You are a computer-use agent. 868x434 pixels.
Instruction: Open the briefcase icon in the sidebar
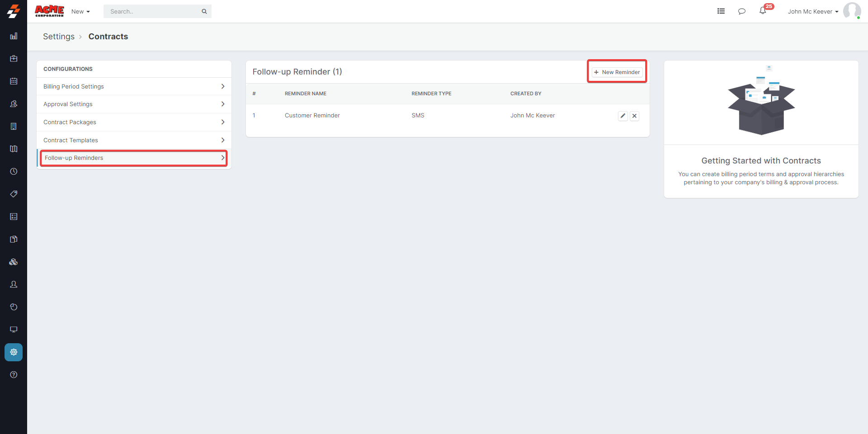[14, 59]
